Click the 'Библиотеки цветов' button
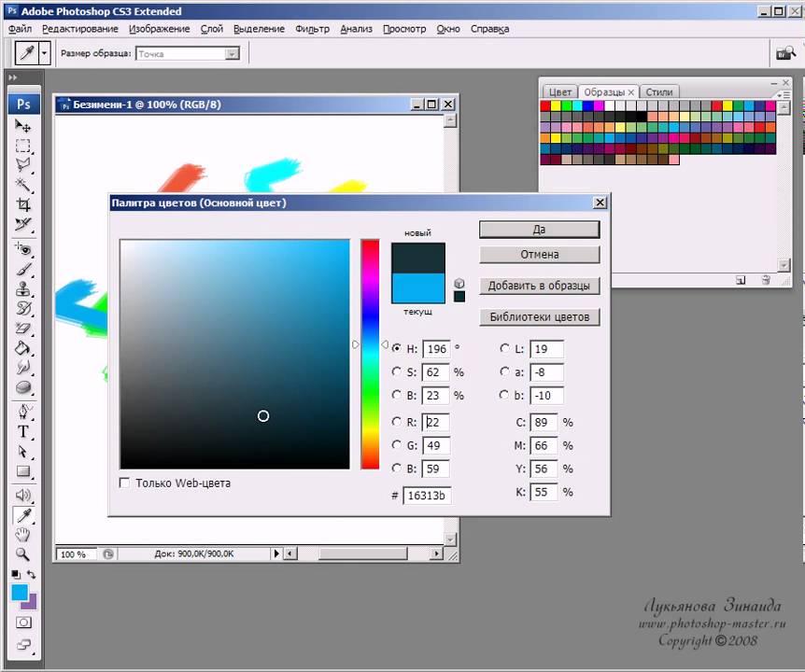The image size is (805, 672). (x=539, y=316)
